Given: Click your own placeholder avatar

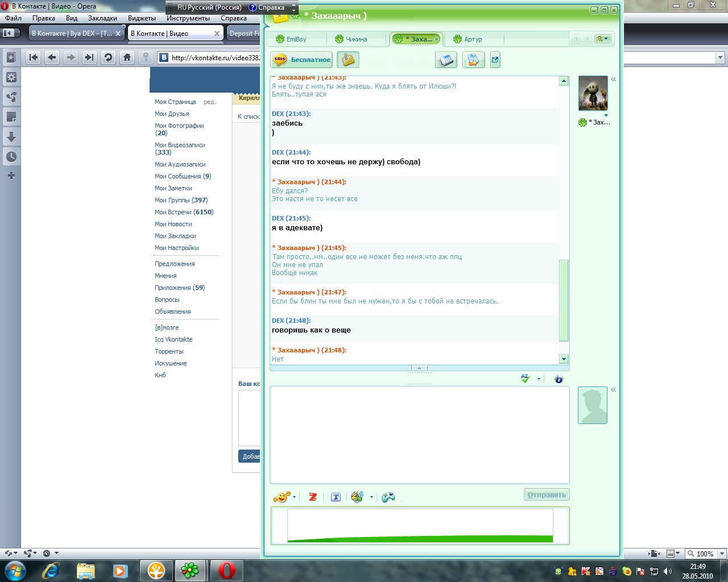Looking at the screenshot, I should tap(593, 405).
